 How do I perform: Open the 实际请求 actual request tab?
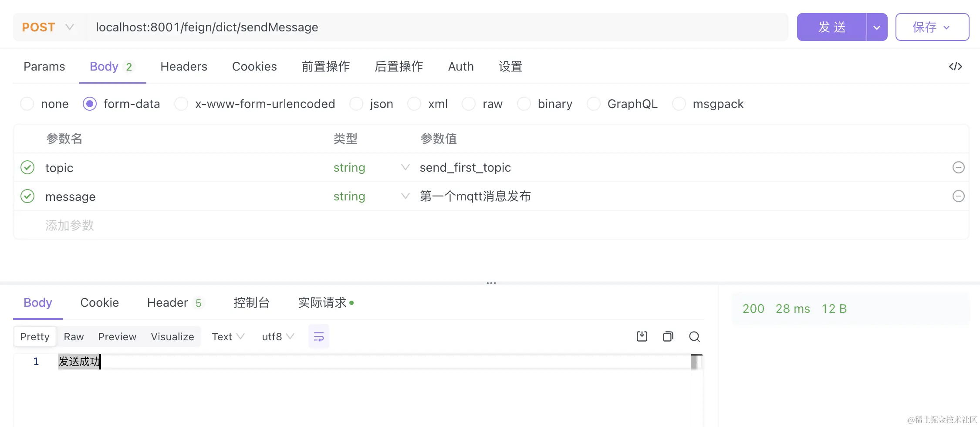pyautogui.click(x=326, y=302)
